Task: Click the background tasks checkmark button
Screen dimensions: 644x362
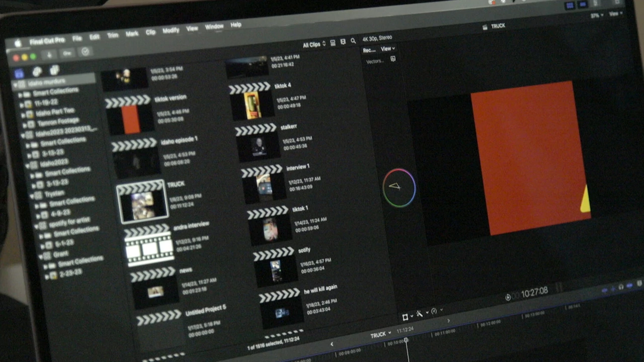Action: [x=85, y=51]
